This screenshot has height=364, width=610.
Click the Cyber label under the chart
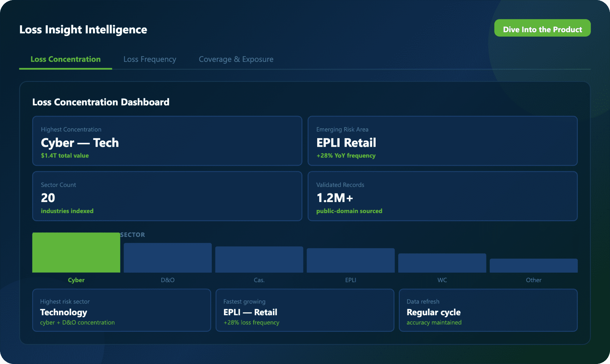coord(76,280)
